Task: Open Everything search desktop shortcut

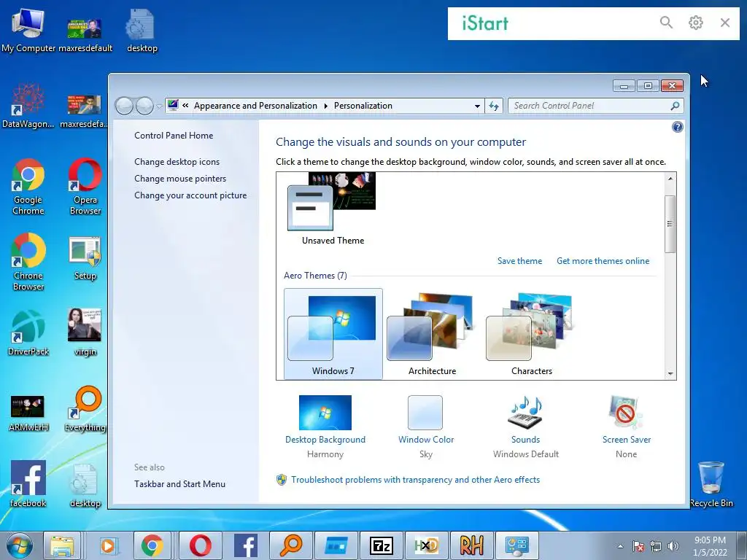Action: pyautogui.click(x=85, y=410)
